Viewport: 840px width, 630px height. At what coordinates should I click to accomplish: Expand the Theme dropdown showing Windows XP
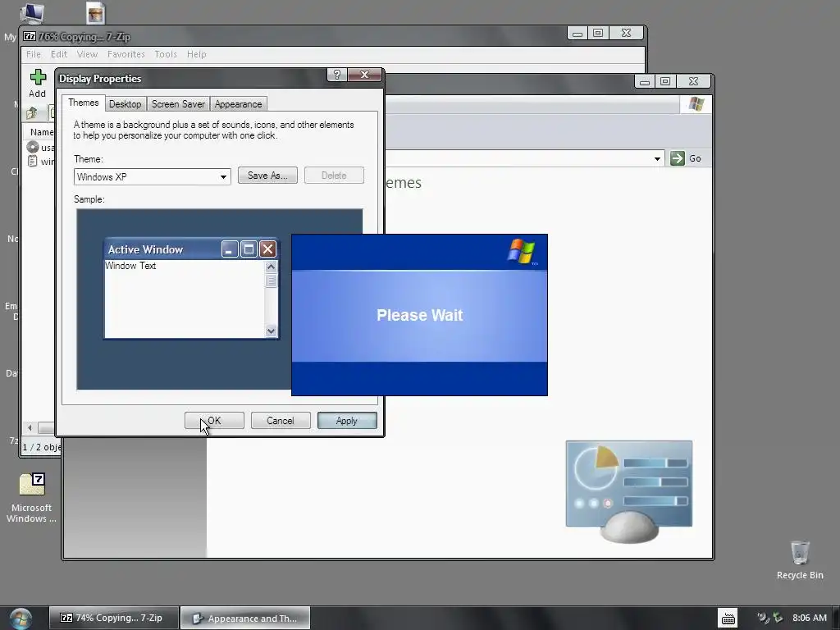pos(223,177)
